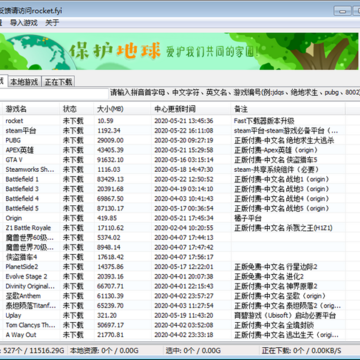The width and height of the screenshot is (360, 360).
Task: Click the size value 29009.00
Action: [x=110, y=140]
